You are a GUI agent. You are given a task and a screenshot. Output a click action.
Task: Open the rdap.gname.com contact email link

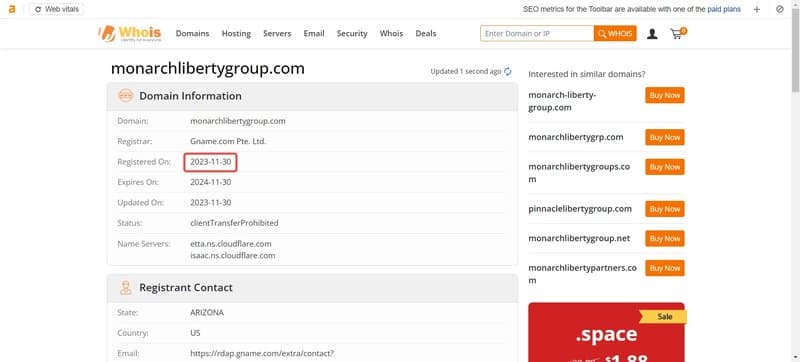(262, 353)
